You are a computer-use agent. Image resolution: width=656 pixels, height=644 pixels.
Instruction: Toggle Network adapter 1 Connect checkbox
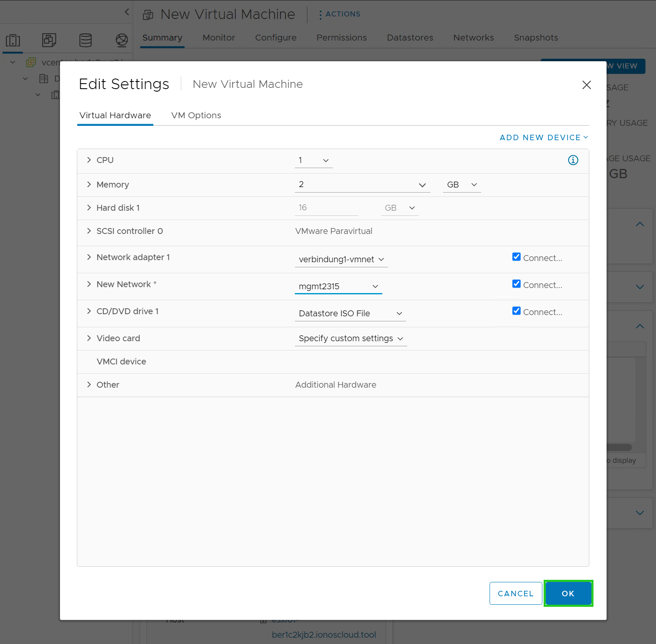pos(516,257)
